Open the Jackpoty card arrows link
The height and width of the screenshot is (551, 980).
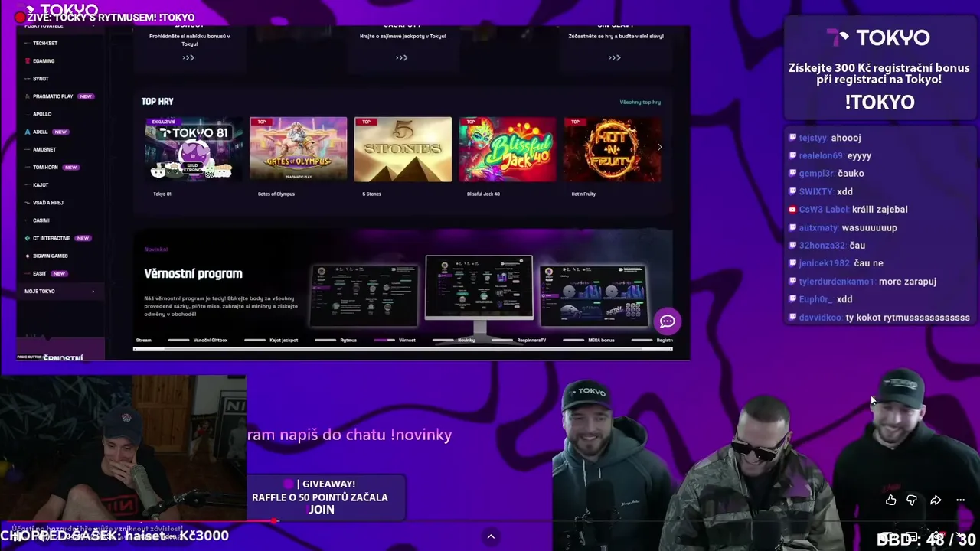tap(402, 57)
